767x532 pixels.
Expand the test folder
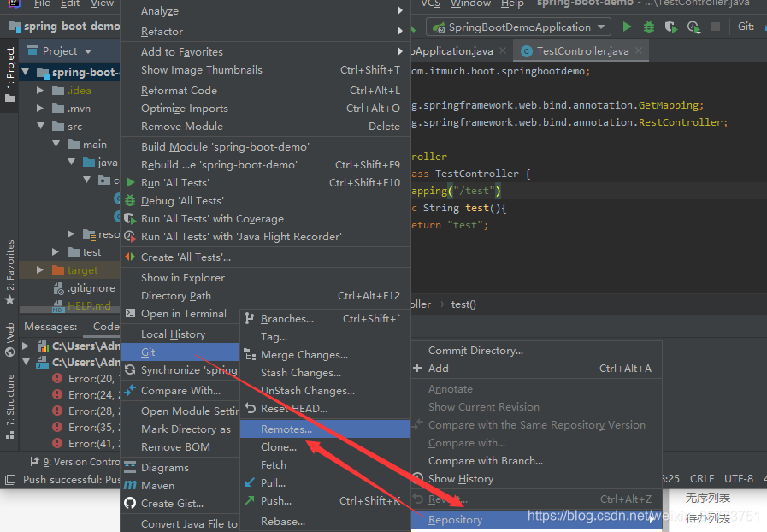coord(56,252)
